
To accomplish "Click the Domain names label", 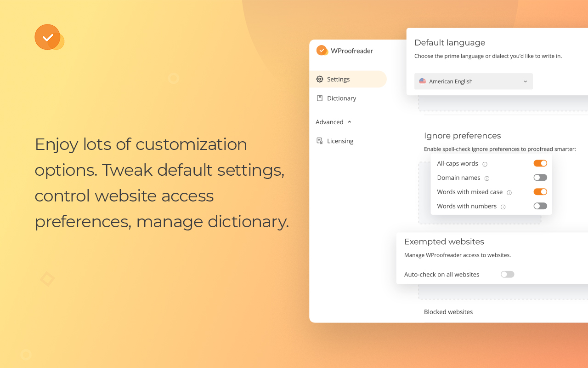I will pos(458,178).
